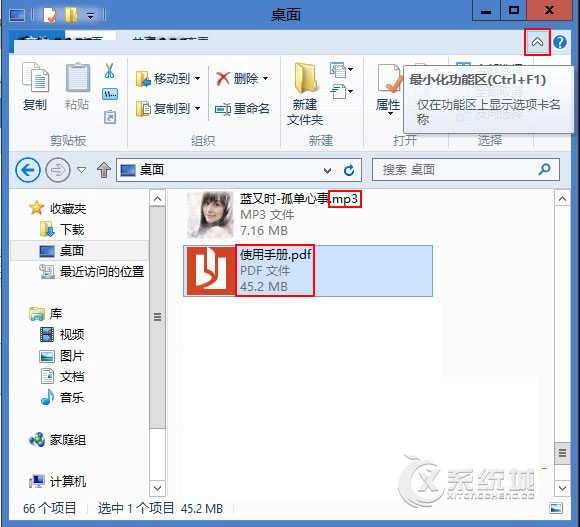
Task: Click the 属性 (Properties) ribbon button
Action: (388, 89)
